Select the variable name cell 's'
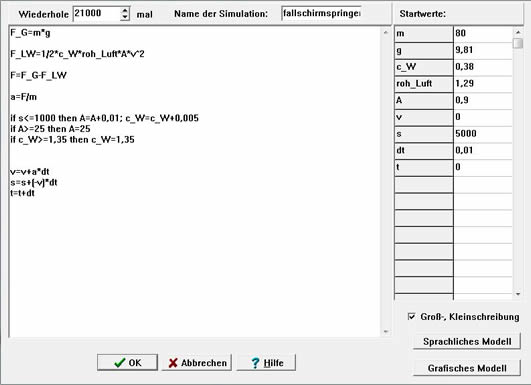531x385 pixels. coord(424,134)
